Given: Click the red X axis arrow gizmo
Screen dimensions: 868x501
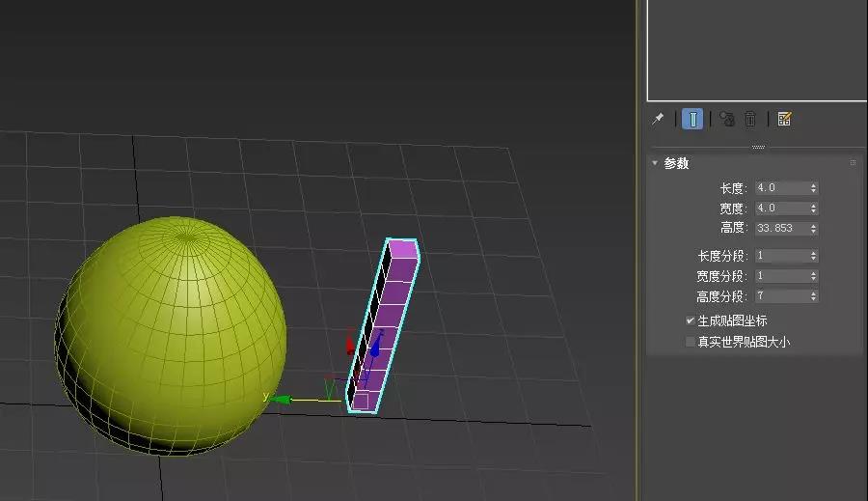Looking at the screenshot, I should click(x=350, y=344).
